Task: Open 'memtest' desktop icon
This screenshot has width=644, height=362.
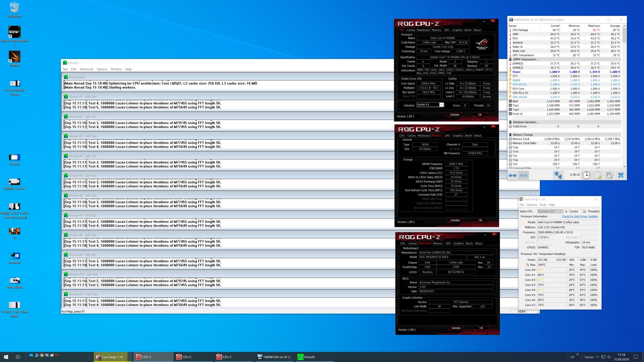Action: (14, 258)
